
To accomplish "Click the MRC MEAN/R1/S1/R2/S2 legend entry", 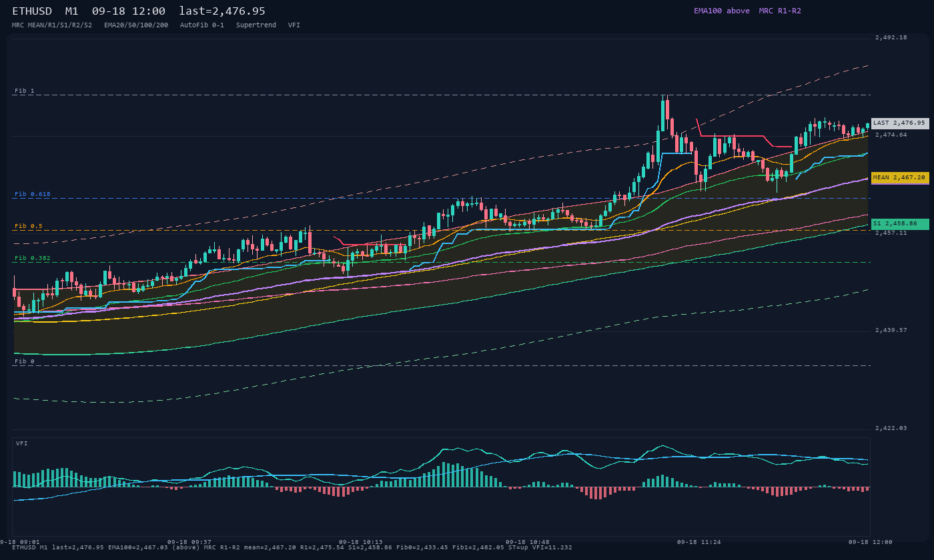I will click(52, 25).
